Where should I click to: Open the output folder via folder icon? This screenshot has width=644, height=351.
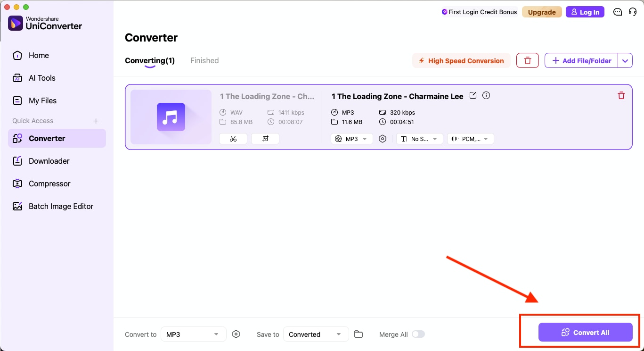tap(359, 334)
